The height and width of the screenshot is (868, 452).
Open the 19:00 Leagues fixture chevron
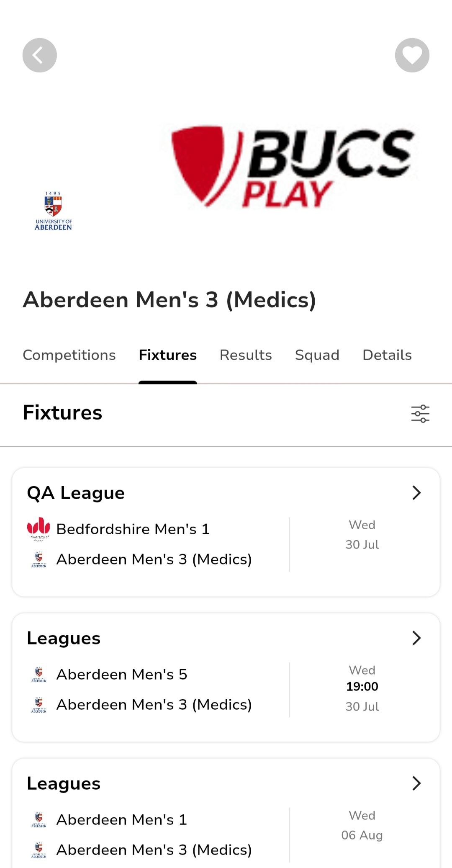point(416,638)
